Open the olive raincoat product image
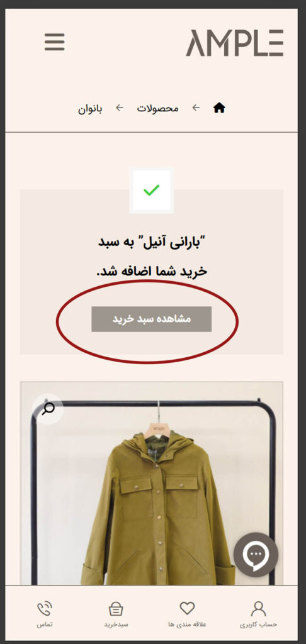This screenshot has width=306, height=644. [151, 484]
